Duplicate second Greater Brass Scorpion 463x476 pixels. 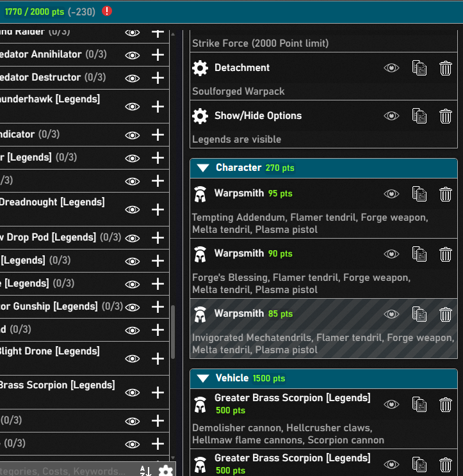pos(419,464)
